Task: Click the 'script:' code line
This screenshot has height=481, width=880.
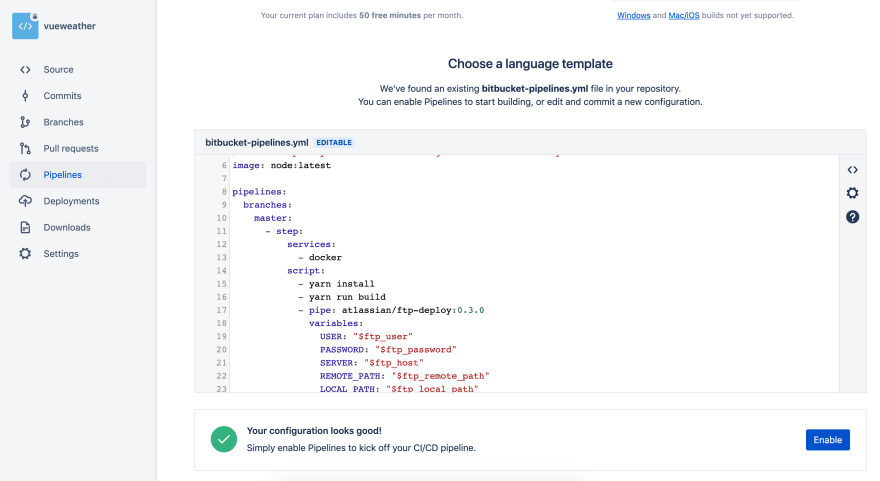Action: (x=306, y=271)
